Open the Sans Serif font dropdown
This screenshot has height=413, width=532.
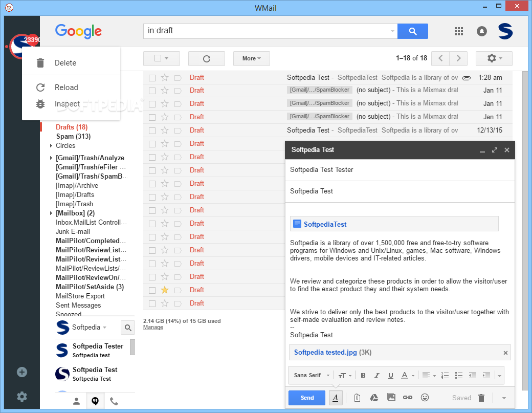point(312,375)
